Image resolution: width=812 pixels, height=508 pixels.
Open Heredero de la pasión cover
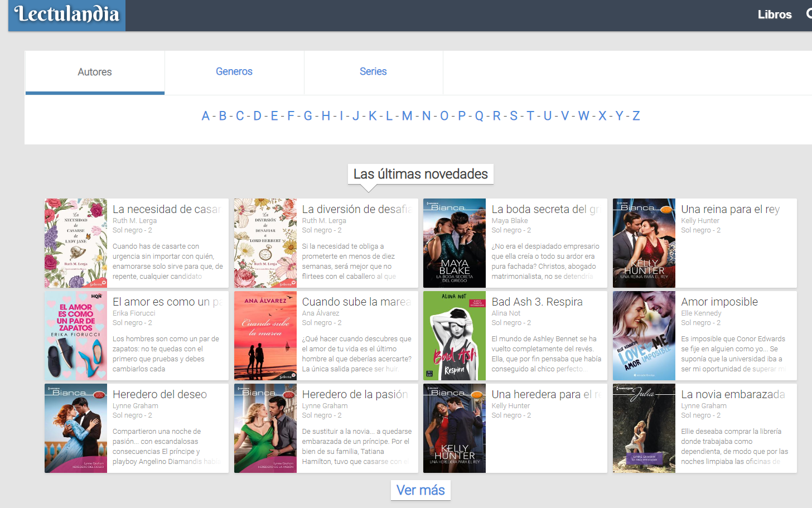tap(265, 428)
